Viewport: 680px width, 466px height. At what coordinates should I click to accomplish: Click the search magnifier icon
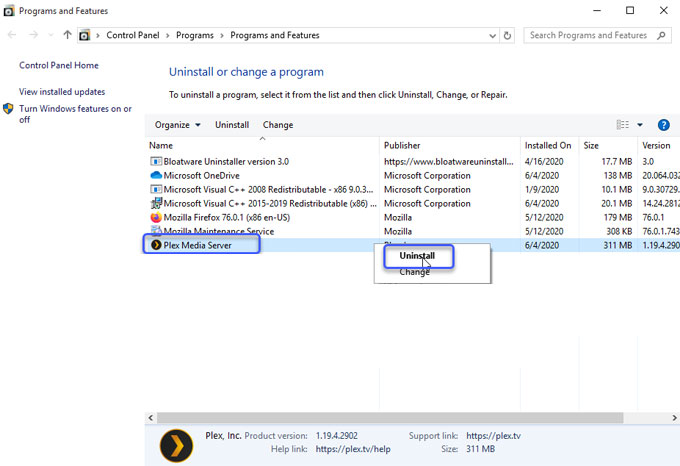(661, 35)
